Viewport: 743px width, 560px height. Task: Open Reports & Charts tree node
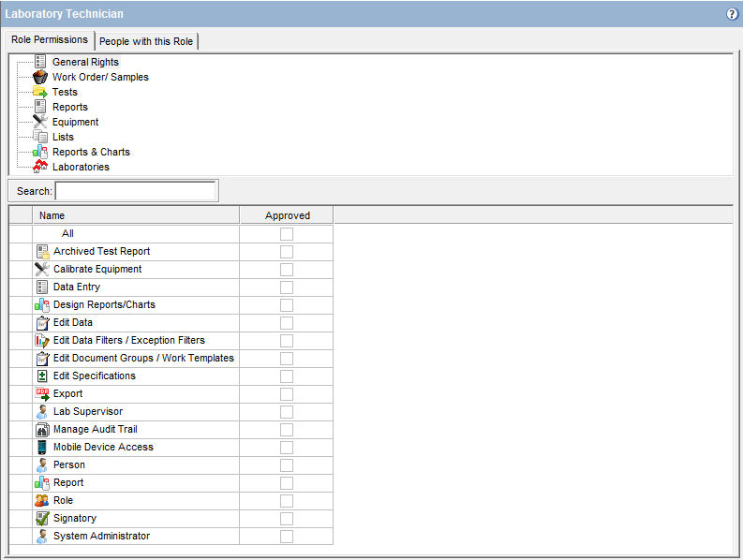pos(91,152)
